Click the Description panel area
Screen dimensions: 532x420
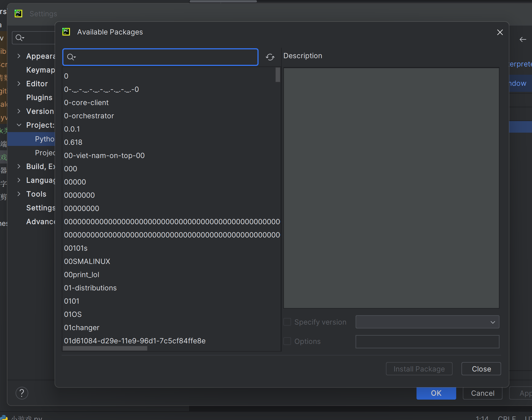391,188
